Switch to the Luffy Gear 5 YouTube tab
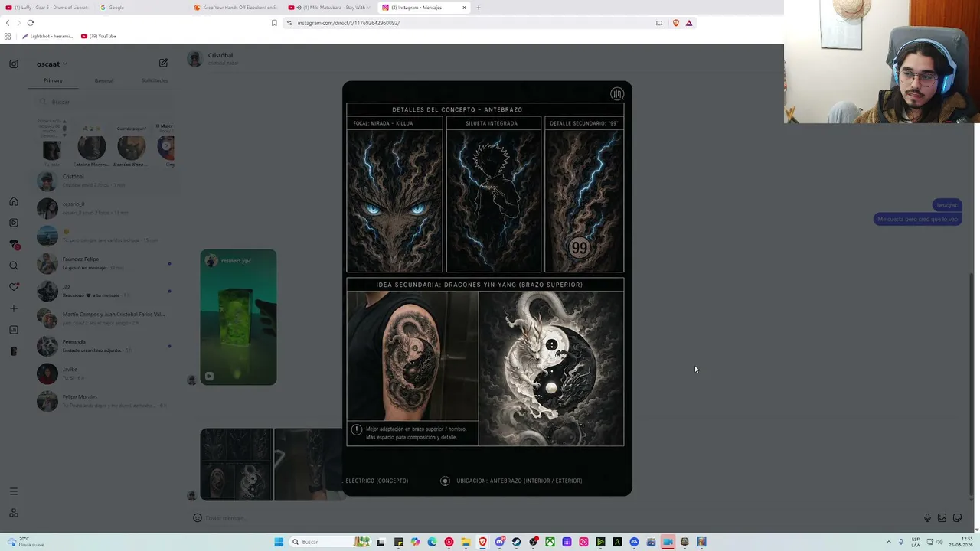Image resolution: width=980 pixels, height=551 pixels. tap(47, 8)
